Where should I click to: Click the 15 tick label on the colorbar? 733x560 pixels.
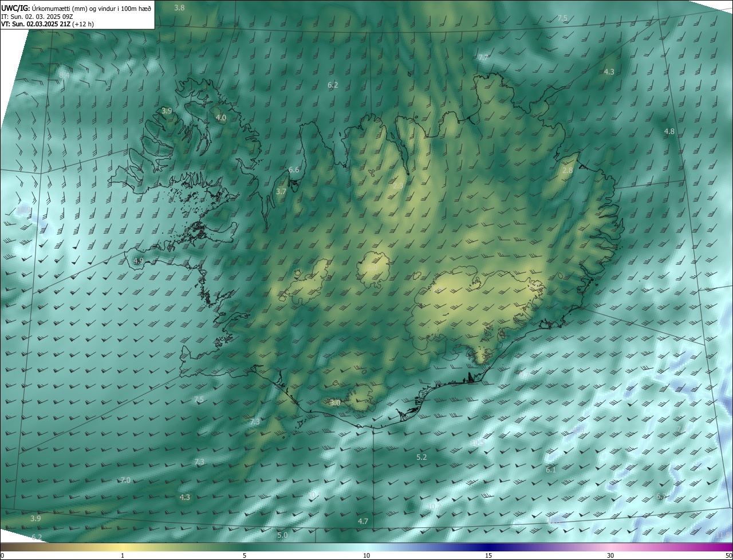click(x=488, y=555)
